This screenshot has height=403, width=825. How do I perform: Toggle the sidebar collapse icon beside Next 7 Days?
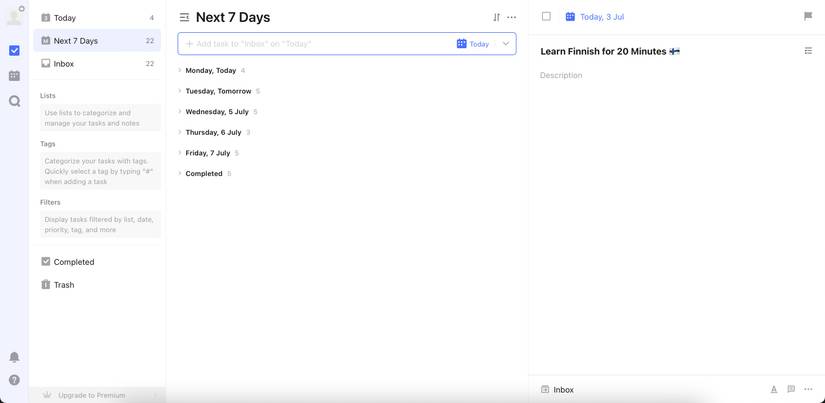coord(184,17)
